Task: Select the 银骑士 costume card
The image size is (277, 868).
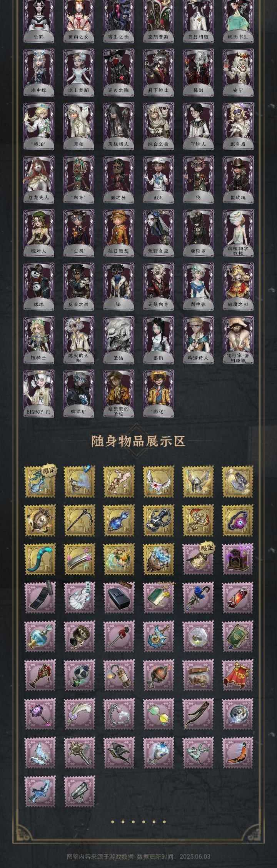Action: 39,339
